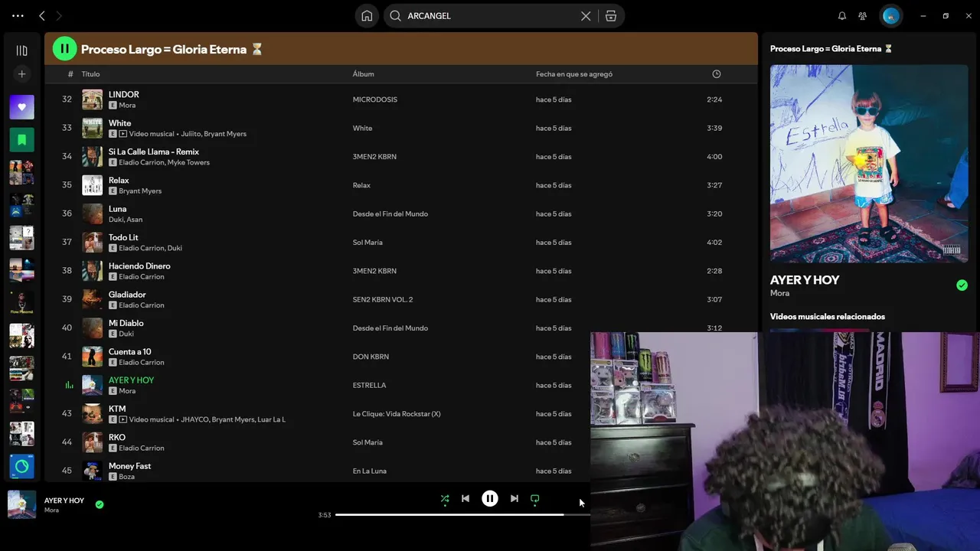Skip to the previous track
The width and height of the screenshot is (980, 551).
pyautogui.click(x=465, y=498)
